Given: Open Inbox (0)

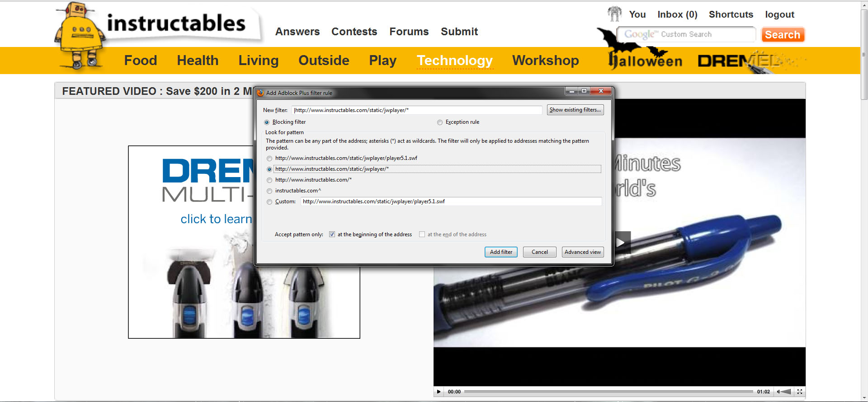Looking at the screenshot, I should (677, 14).
